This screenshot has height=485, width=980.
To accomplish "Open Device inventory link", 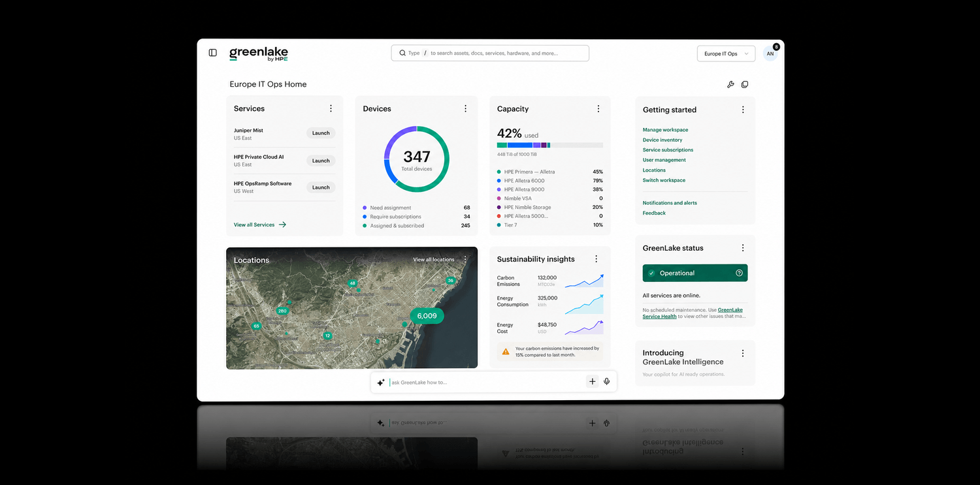I will click(x=662, y=140).
